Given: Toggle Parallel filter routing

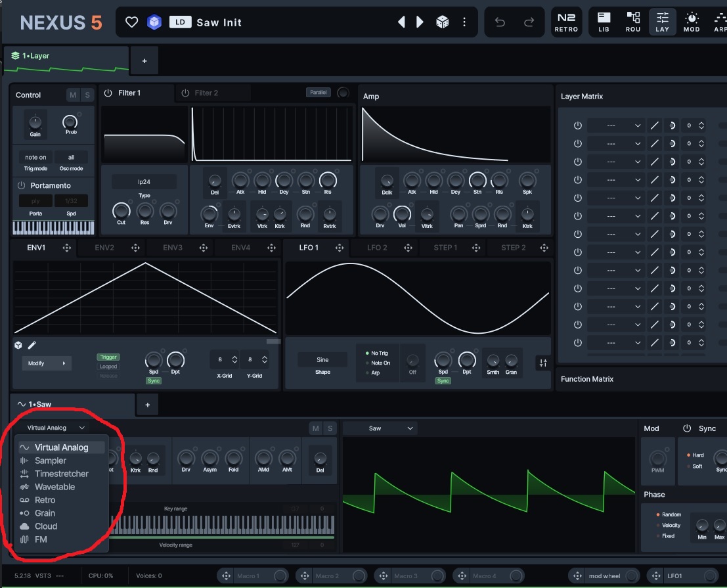Looking at the screenshot, I should [318, 92].
